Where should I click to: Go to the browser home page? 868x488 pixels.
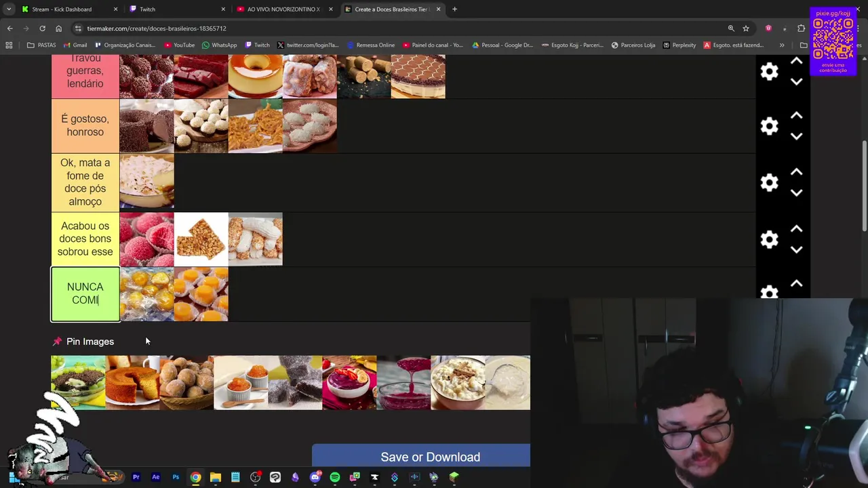58,28
